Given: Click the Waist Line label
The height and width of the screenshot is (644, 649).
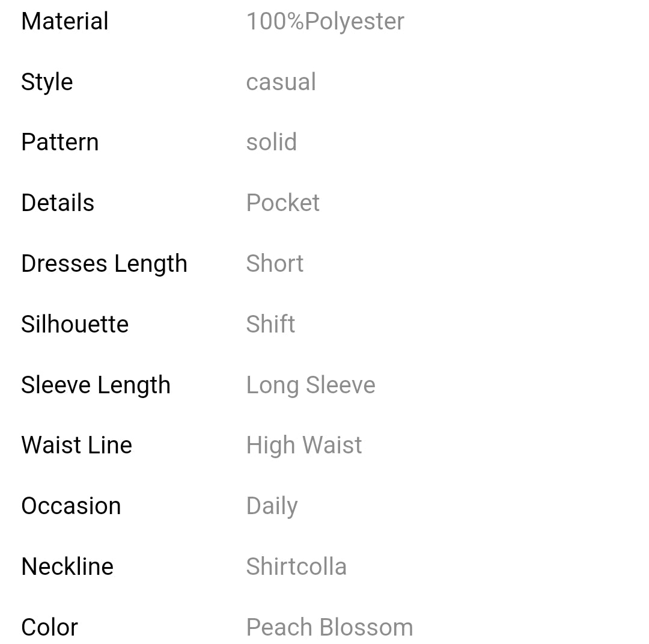Looking at the screenshot, I should tap(76, 446).
